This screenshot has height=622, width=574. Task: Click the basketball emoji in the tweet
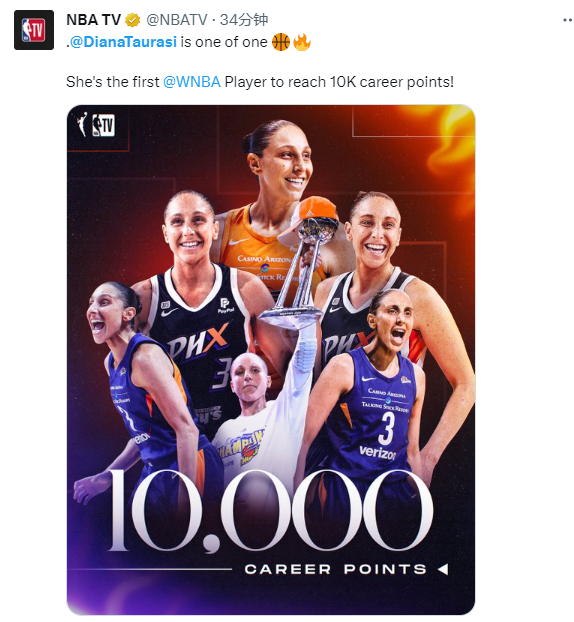281,42
